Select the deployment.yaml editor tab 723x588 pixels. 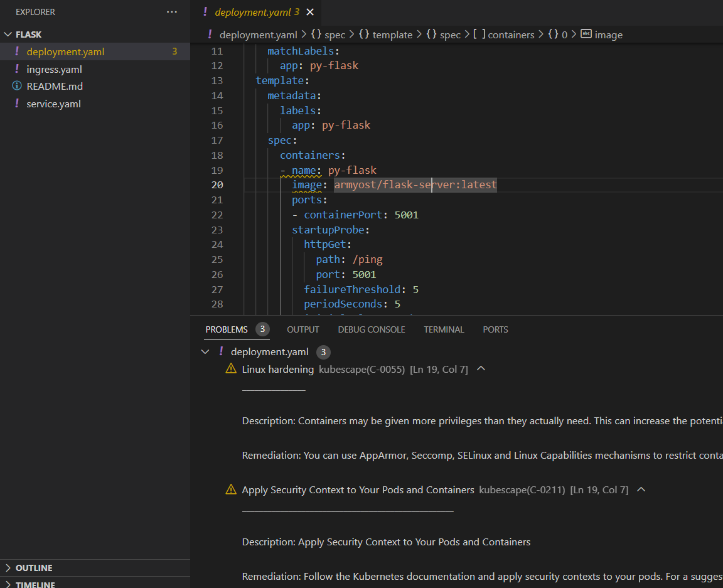click(x=256, y=12)
